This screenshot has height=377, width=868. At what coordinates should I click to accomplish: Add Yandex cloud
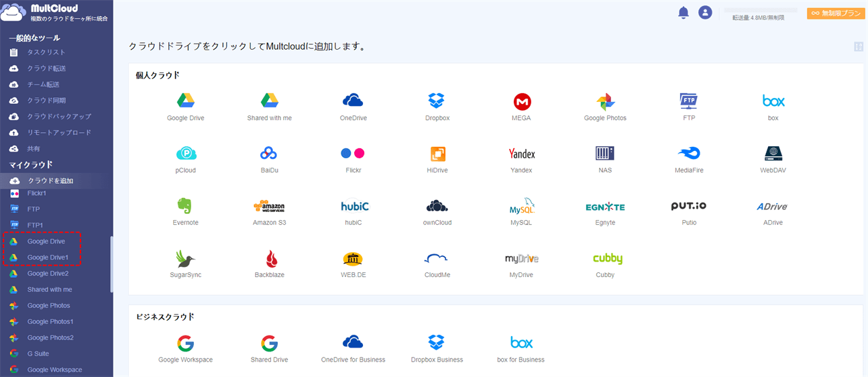(x=521, y=160)
